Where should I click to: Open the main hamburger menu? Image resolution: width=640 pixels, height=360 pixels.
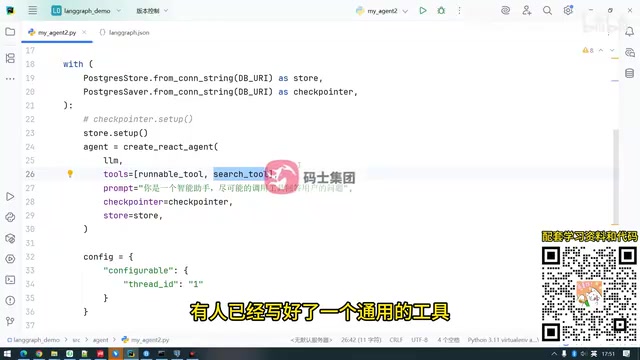(x=33, y=11)
